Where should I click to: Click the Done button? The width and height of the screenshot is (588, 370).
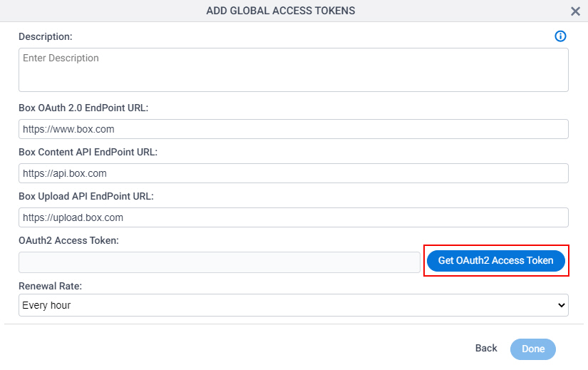[x=533, y=349]
